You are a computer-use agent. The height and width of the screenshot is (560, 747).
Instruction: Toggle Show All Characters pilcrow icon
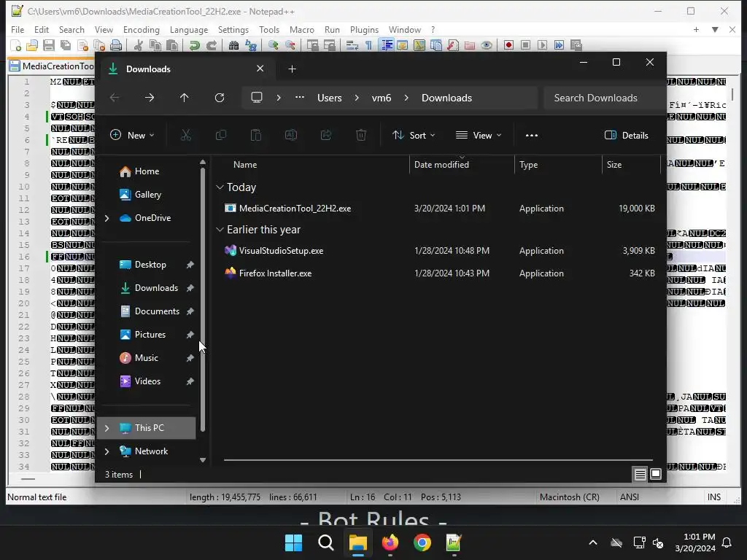click(368, 45)
